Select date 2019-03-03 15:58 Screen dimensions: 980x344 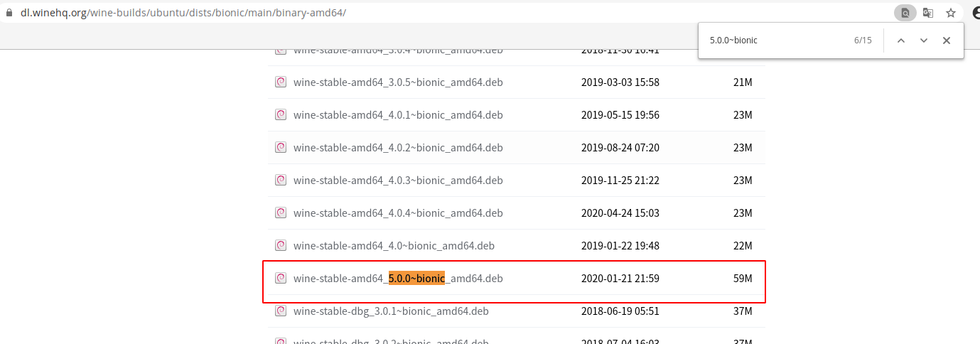click(x=620, y=82)
